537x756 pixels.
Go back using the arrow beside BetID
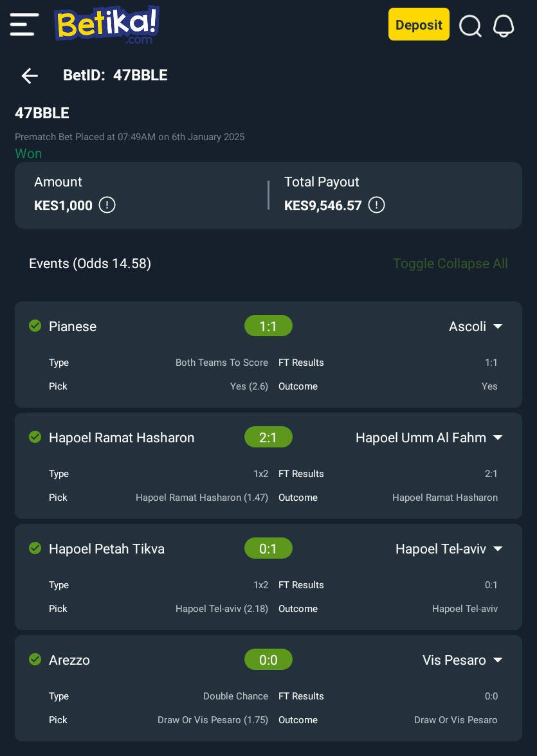click(x=30, y=76)
